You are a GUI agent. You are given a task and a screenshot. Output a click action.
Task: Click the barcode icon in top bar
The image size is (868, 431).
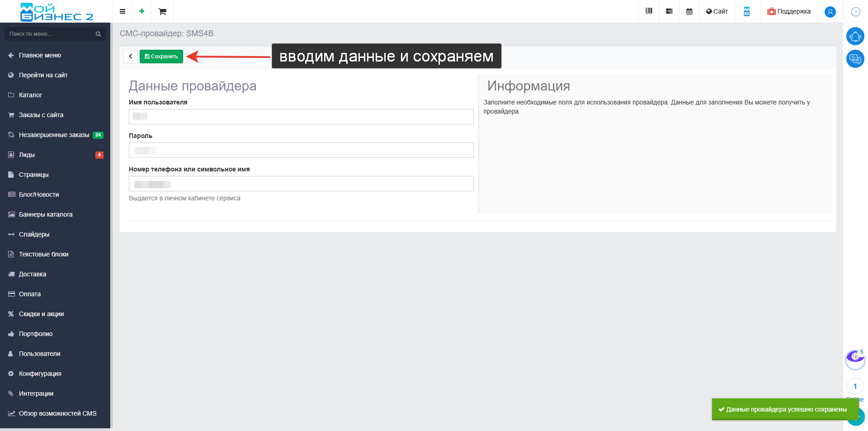[649, 11]
